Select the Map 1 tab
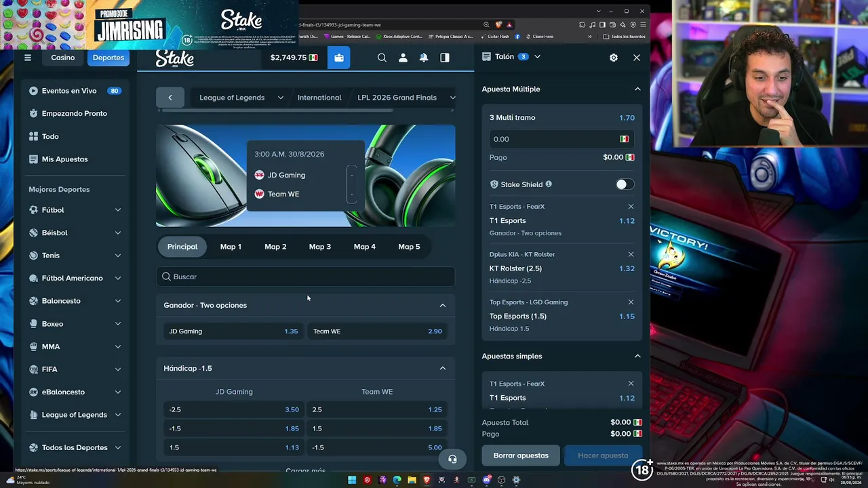 point(231,247)
